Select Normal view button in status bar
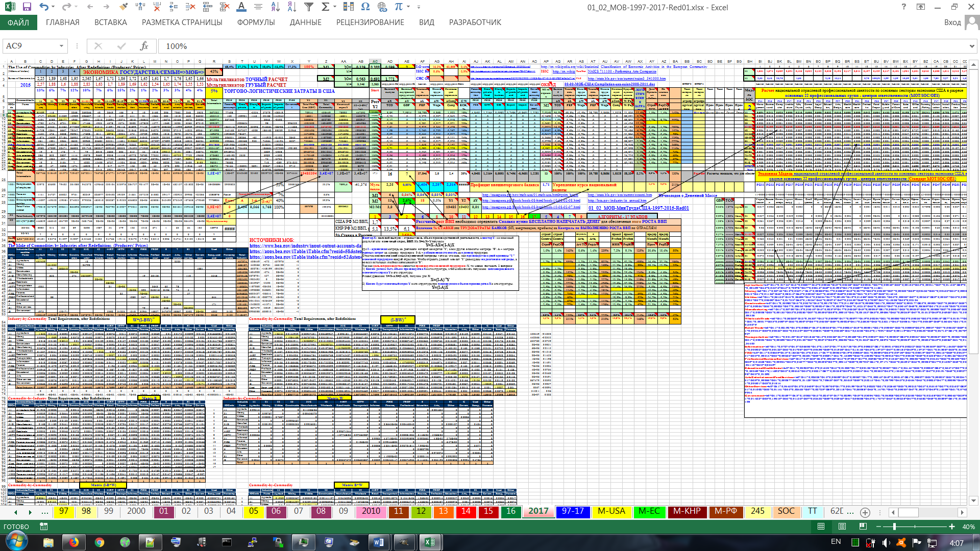This screenshot has height=551, width=980. tap(821, 527)
